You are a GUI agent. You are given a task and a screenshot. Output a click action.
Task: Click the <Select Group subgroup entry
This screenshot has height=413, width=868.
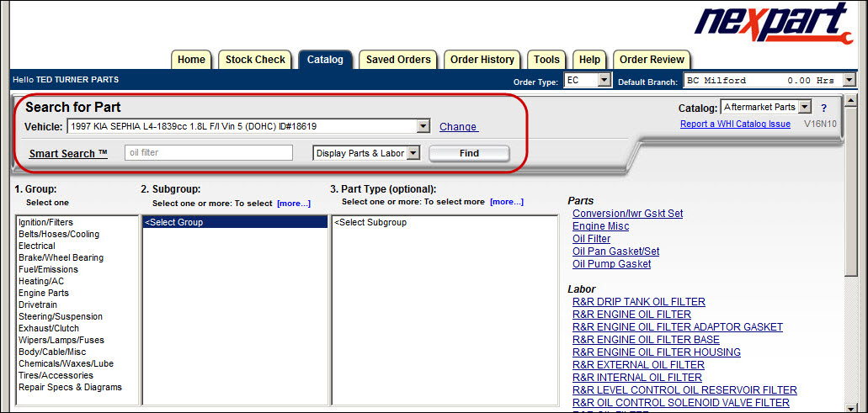[x=235, y=222]
